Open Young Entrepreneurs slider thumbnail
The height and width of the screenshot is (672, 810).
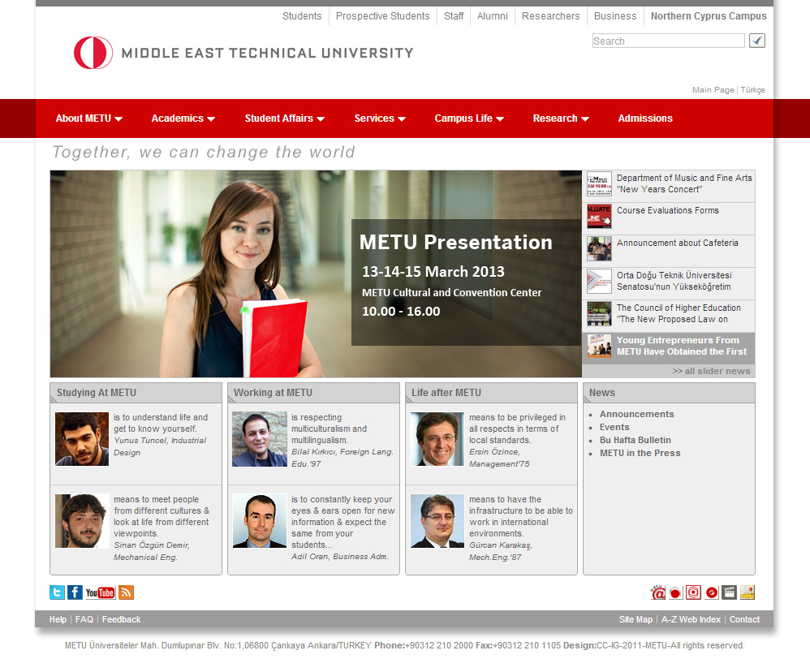(599, 346)
